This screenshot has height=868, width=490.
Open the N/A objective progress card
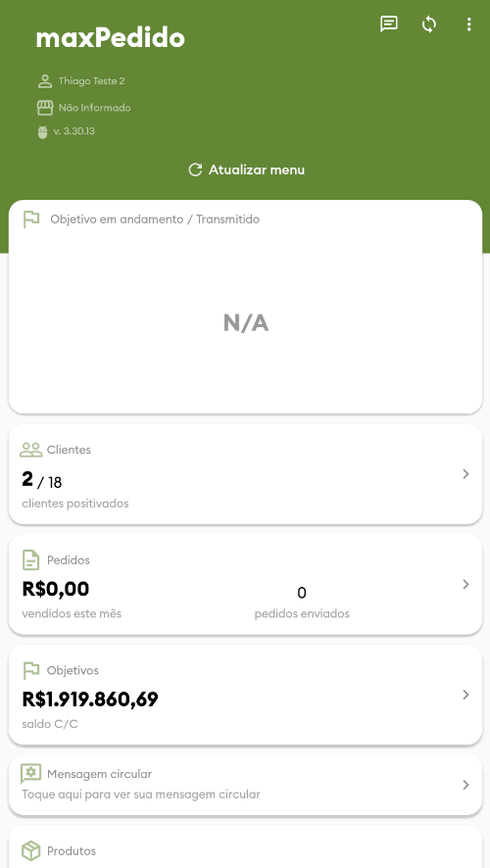tap(245, 307)
